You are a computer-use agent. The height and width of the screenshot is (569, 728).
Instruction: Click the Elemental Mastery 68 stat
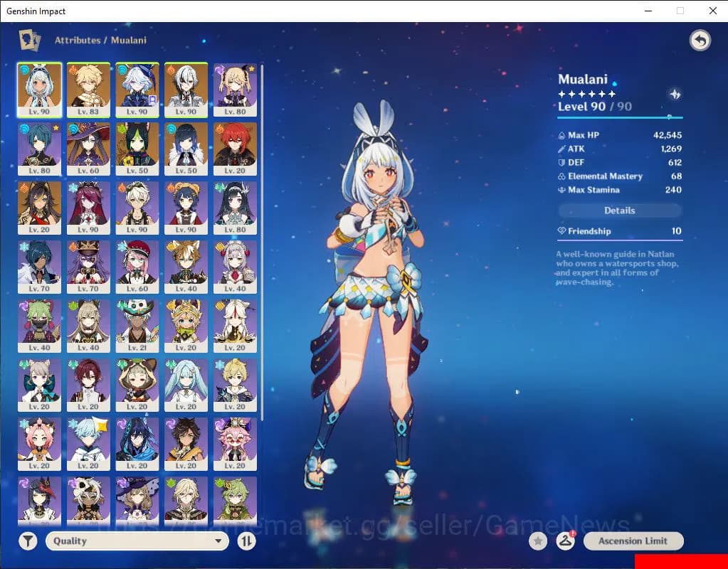coord(620,176)
